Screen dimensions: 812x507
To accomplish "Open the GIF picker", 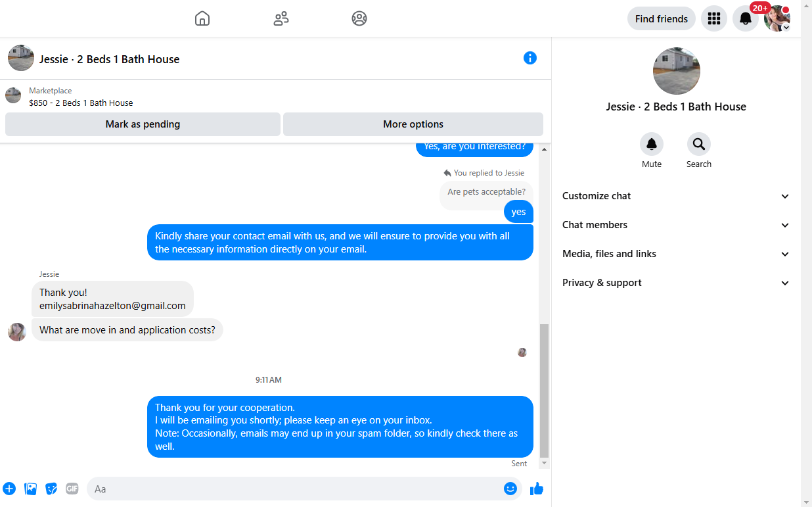I will [x=72, y=489].
